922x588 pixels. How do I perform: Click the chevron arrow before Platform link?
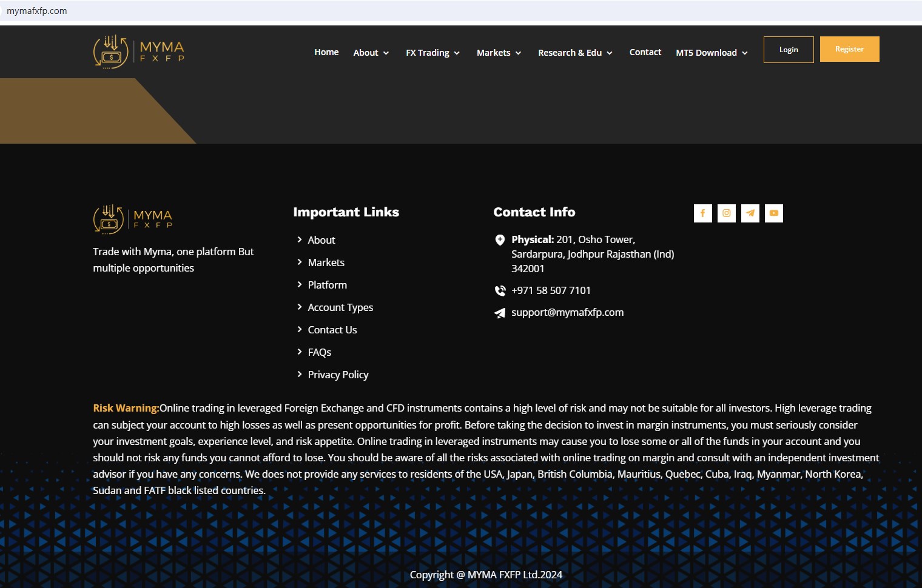click(300, 284)
